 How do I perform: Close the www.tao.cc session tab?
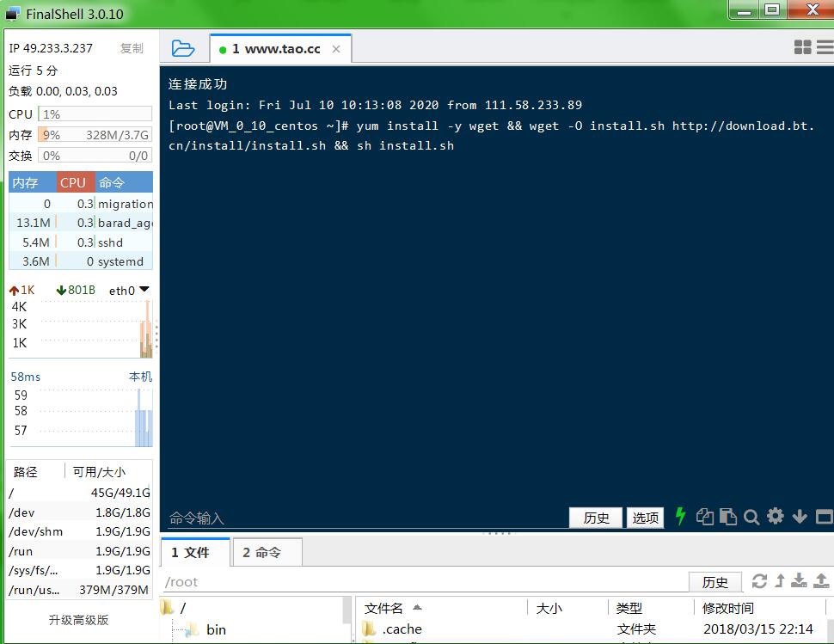[x=336, y=49]
